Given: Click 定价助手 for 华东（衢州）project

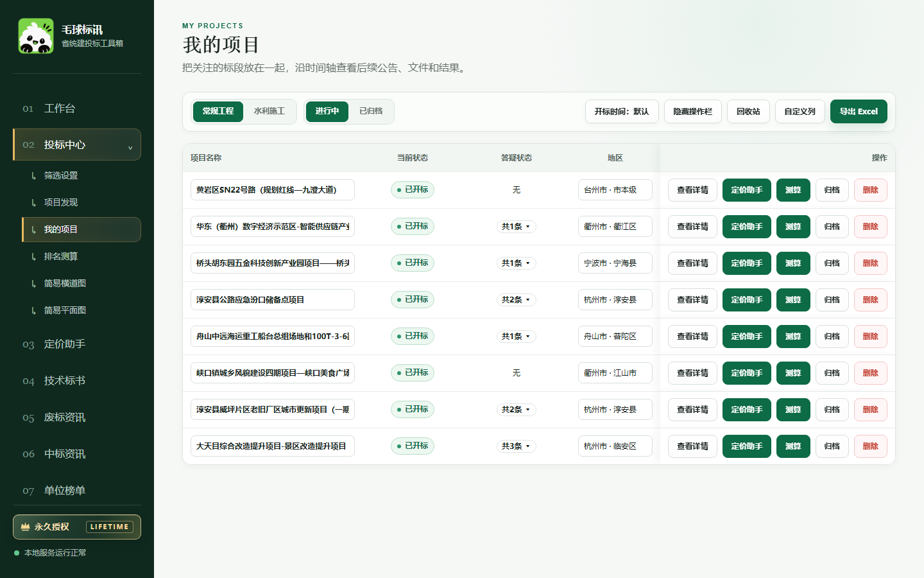Looking at the screenshot, I should [x=747, y=227].
